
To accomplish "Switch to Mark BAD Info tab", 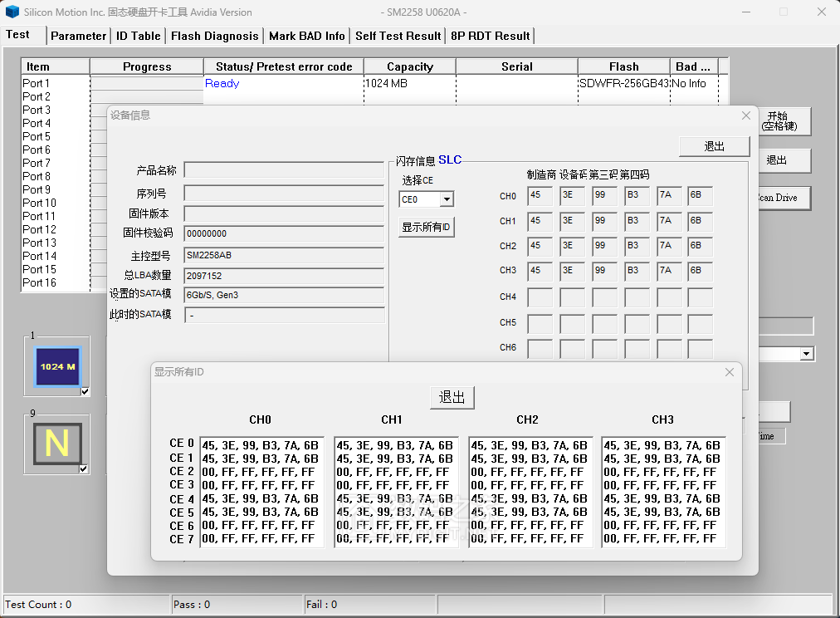I will pos(307,36).
